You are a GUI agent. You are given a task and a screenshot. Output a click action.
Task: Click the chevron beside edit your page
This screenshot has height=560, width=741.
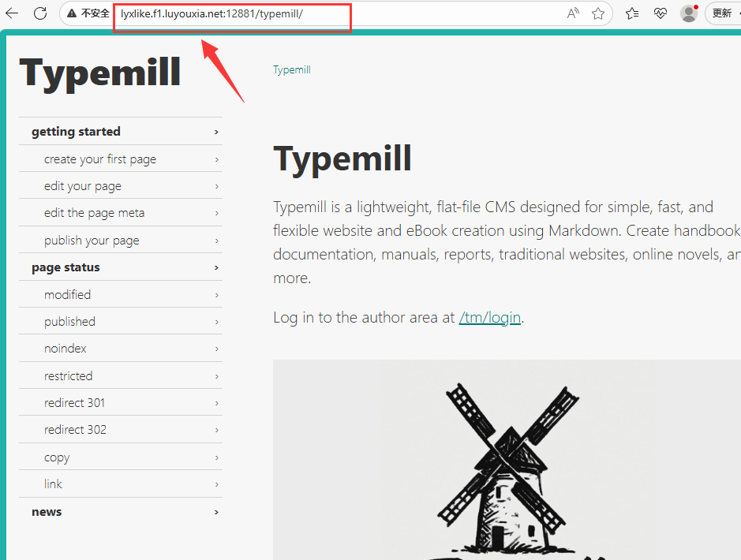click(216, 186)
